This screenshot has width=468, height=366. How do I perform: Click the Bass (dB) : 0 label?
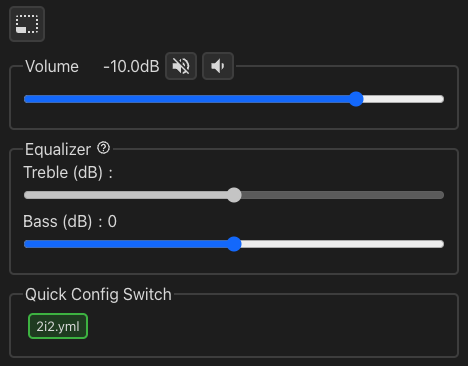[x=70, y=221]
